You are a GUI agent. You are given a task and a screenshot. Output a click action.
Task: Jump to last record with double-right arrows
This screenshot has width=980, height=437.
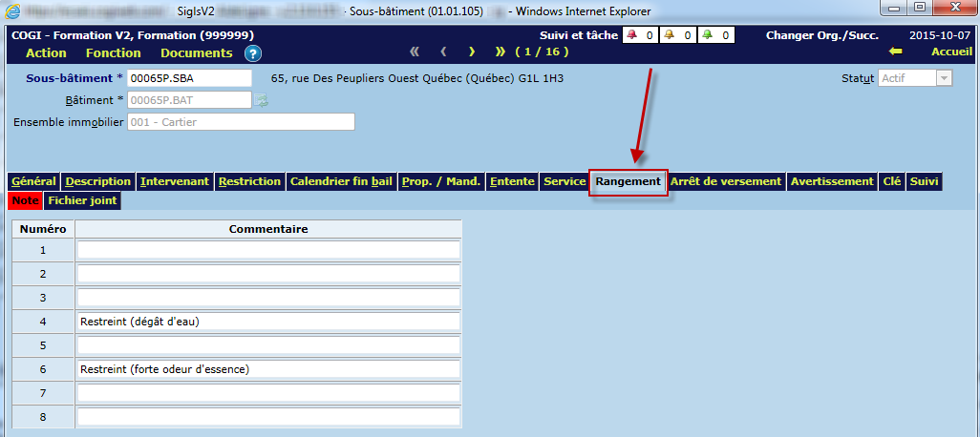coord(501,52)
